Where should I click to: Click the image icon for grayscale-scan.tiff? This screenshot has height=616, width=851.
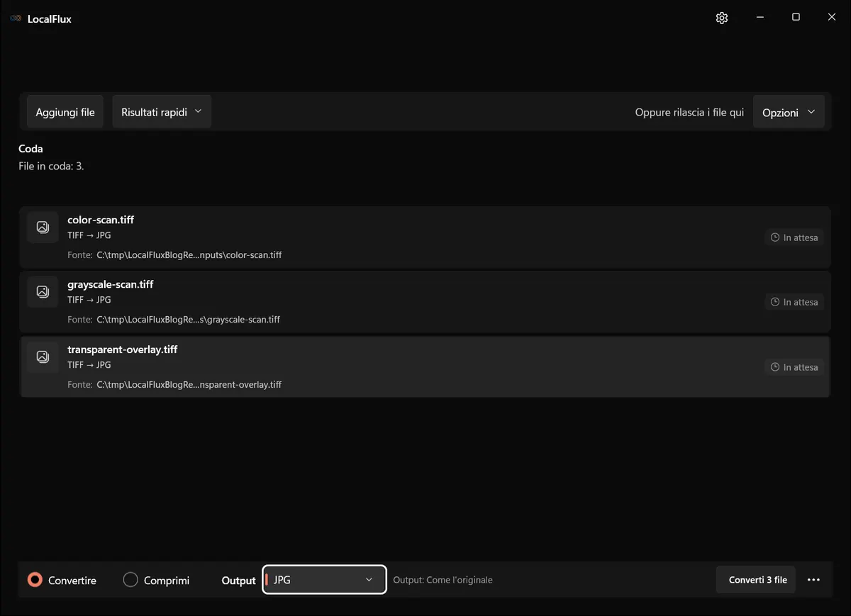point(43,291)
